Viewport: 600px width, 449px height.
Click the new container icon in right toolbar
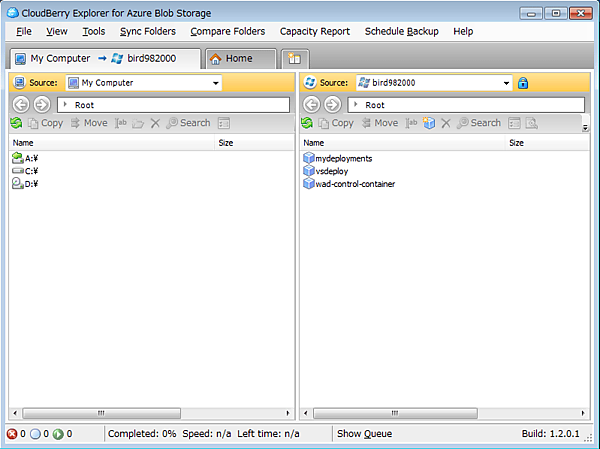[429, 123]
